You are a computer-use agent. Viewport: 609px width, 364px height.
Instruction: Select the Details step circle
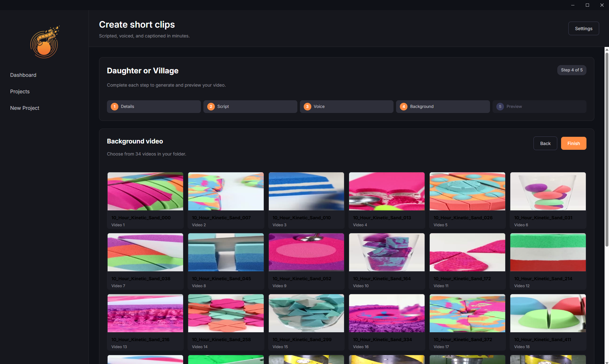pos(115,106)
